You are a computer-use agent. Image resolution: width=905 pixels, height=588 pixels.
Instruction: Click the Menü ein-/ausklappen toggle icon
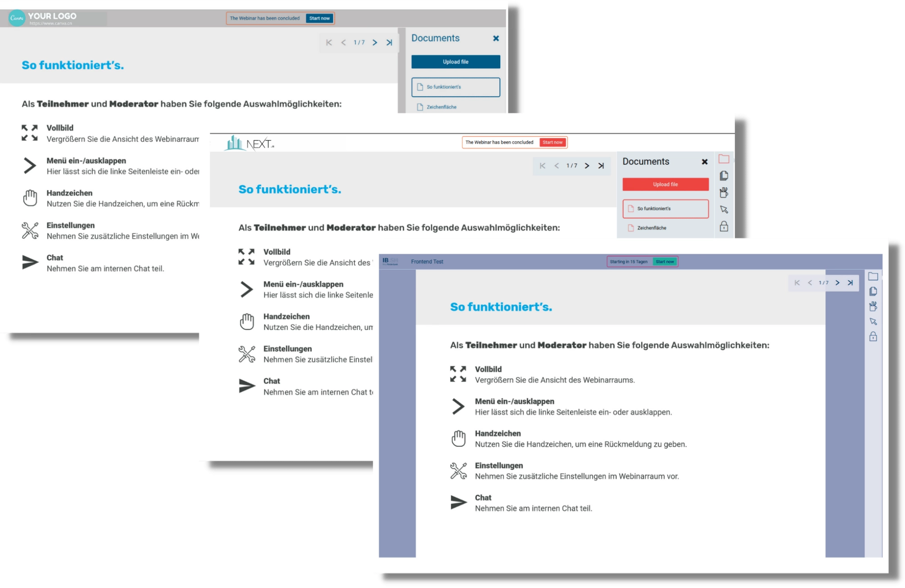pos(458,406)
